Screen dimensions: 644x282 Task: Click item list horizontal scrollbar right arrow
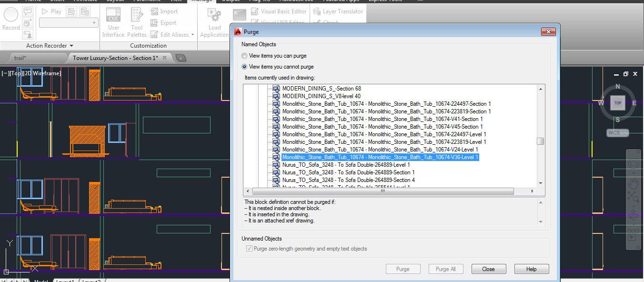[533, 191]
